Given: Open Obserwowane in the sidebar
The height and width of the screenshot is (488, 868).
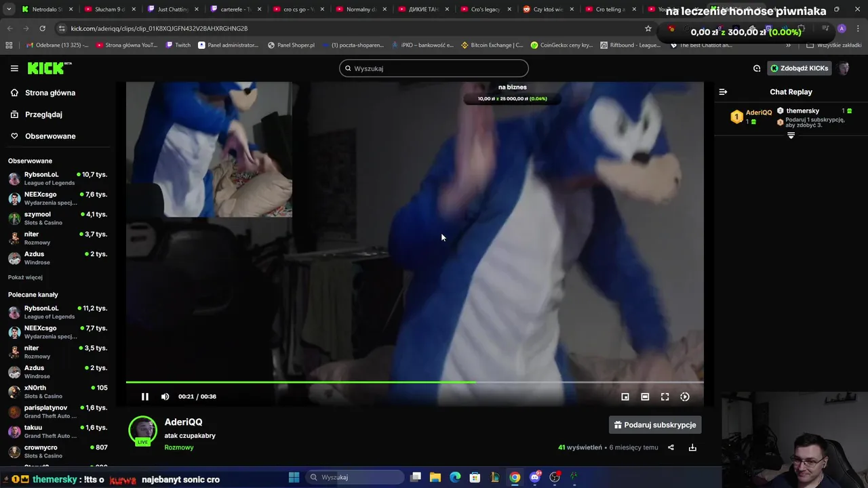Looking at the screenshot, I should tap(50, 136).
